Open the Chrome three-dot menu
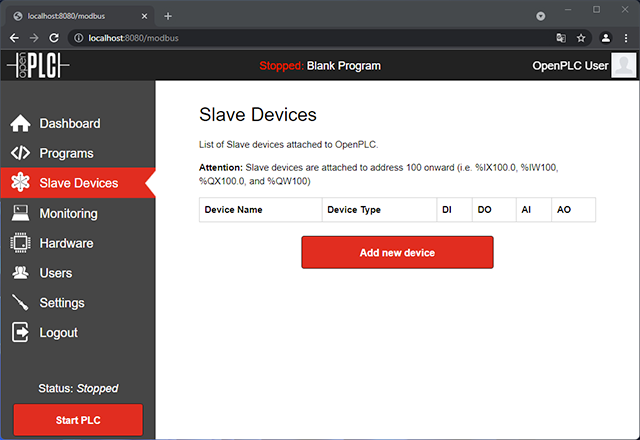 [628, 38]
